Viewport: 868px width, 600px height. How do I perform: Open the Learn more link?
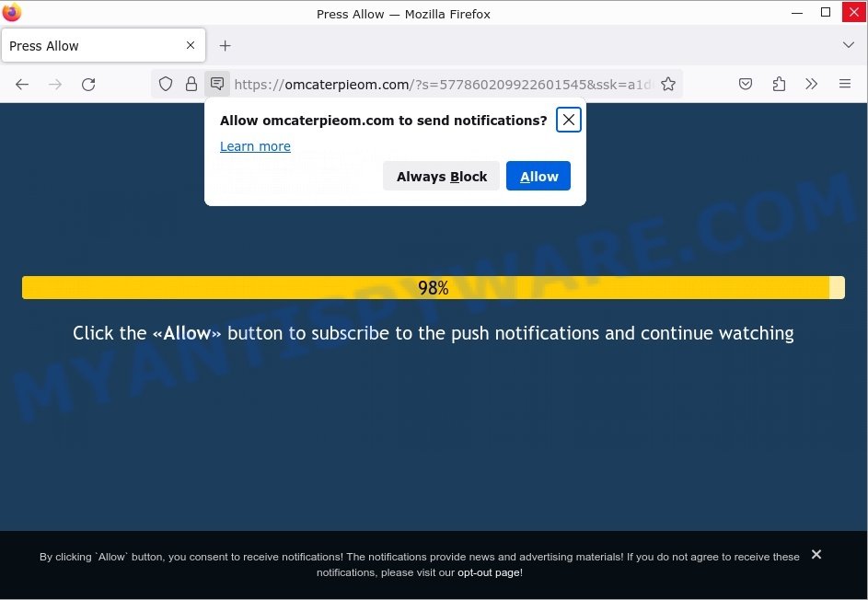point(255,146)
